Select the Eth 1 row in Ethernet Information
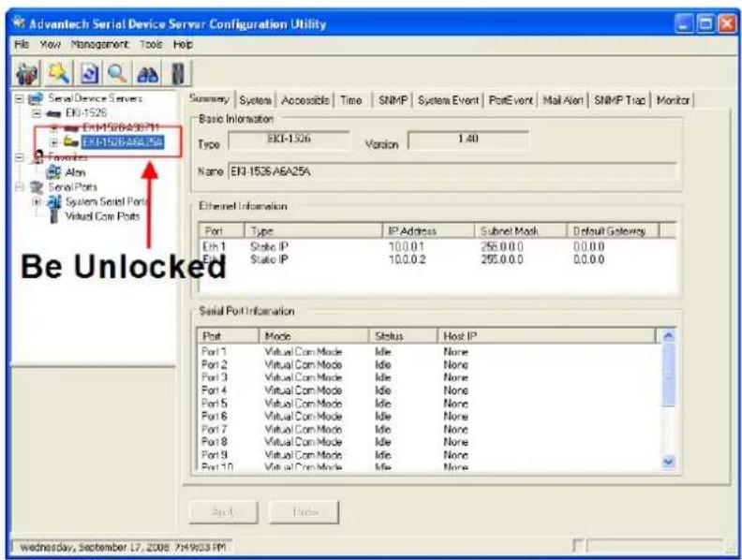The height and width of the screenshot is (560, 742). pos(438,246)
